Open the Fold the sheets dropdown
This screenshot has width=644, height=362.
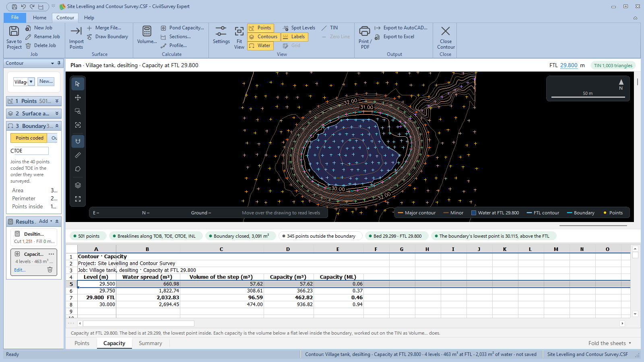pos(610,343)
